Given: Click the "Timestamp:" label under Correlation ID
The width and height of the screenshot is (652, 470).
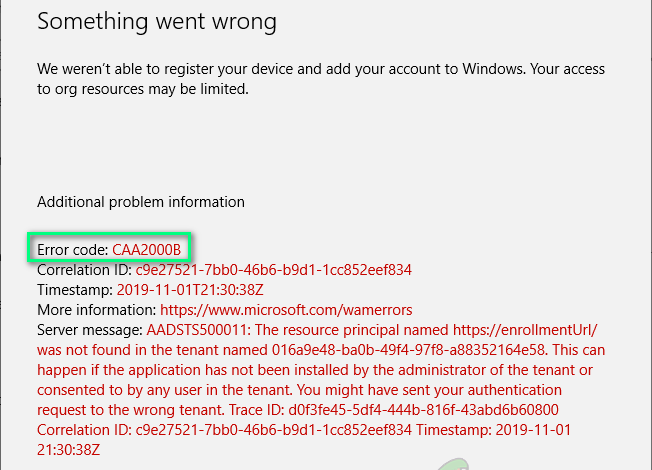Looking at the screenshot, I should point(74,290).
